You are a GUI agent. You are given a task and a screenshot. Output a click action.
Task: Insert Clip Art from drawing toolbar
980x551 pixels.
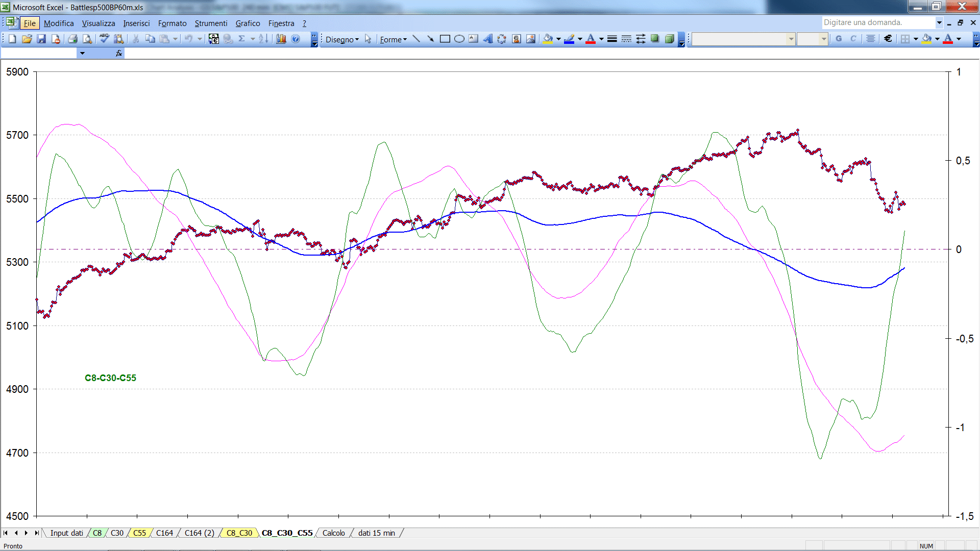coord(517,39)
